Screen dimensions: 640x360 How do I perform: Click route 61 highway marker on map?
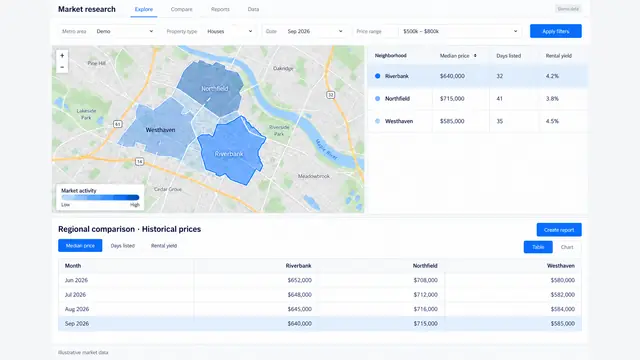118,124
